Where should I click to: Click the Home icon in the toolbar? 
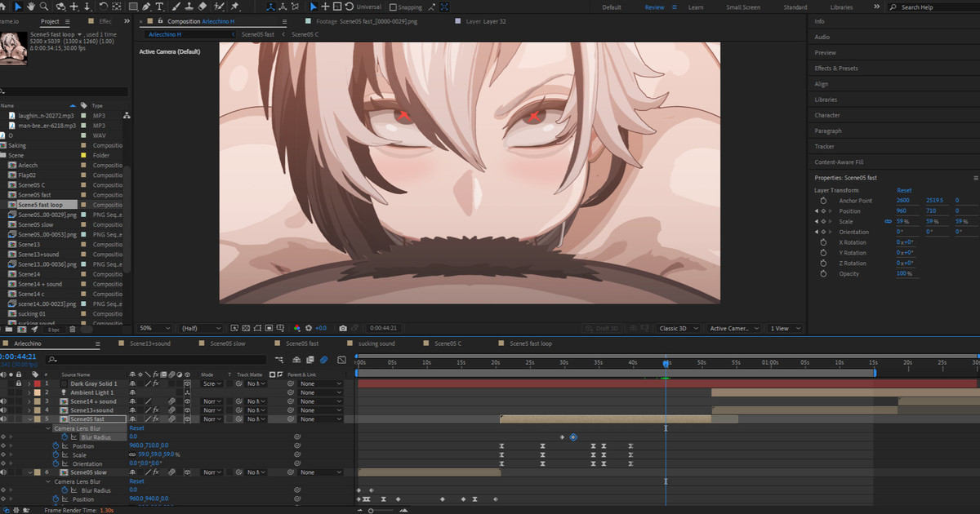(3, 7)
